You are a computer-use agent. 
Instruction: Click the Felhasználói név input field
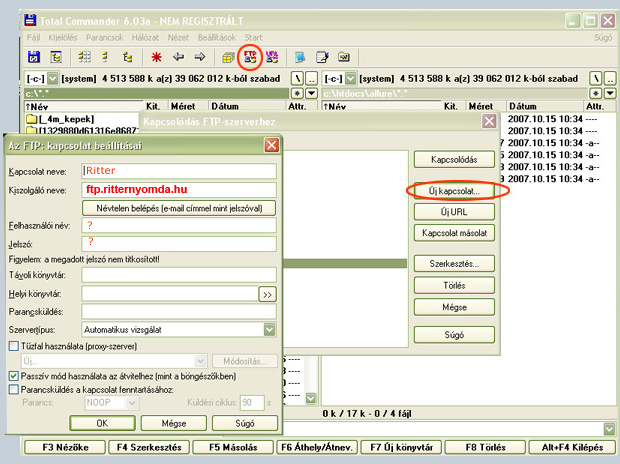coord(179,226)
